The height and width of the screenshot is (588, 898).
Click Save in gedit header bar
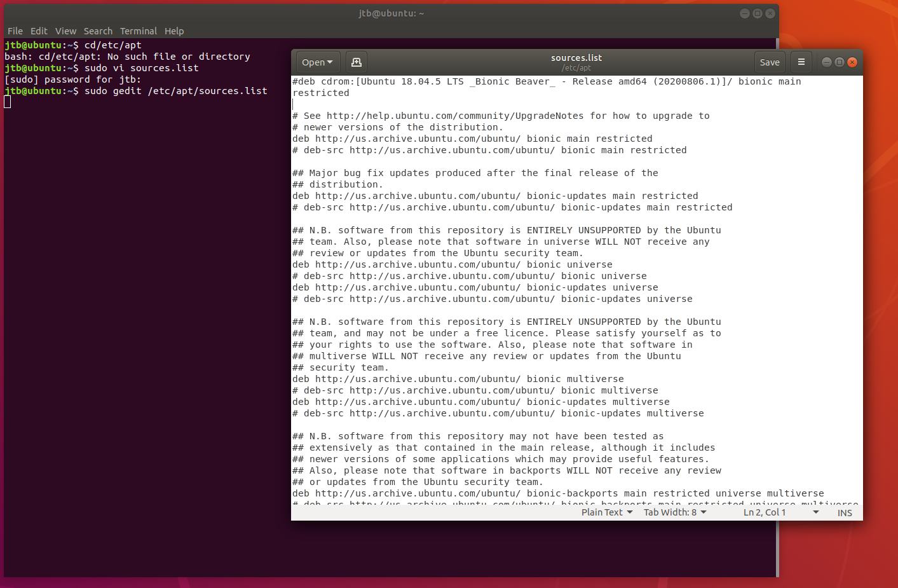pyautogui.click(x=770, y=62)
